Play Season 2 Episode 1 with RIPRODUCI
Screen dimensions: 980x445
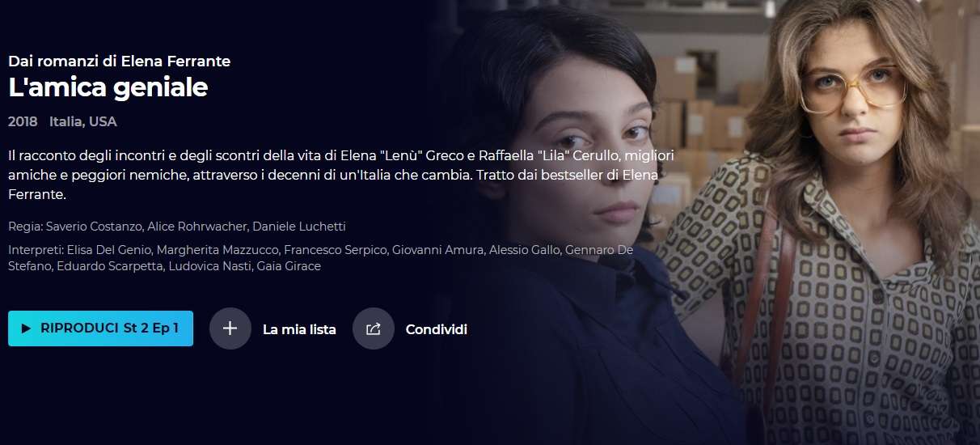coord(100,328)
